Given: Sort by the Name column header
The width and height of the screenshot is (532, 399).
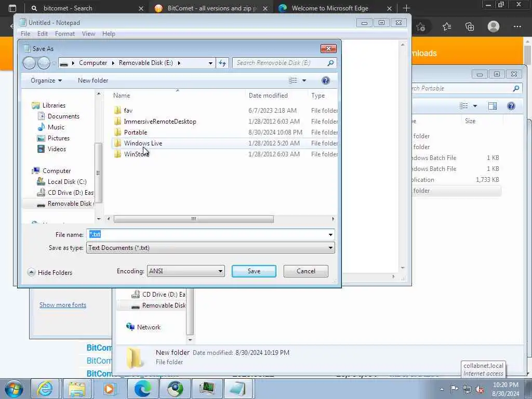Looking at the screenshot, I should 122,96.
